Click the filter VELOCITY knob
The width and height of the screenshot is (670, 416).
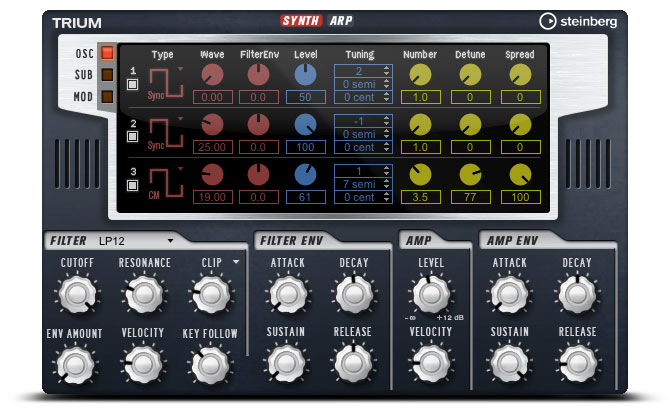(143, 364)
